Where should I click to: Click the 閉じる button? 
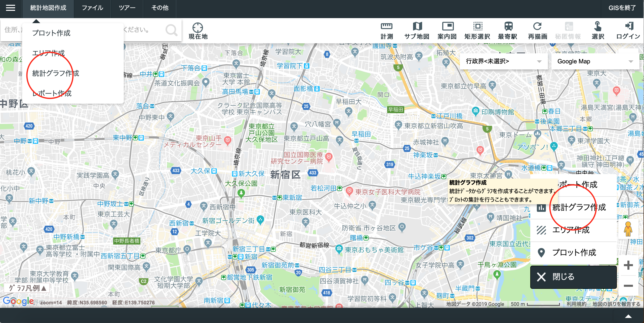(x=574, y=277)
